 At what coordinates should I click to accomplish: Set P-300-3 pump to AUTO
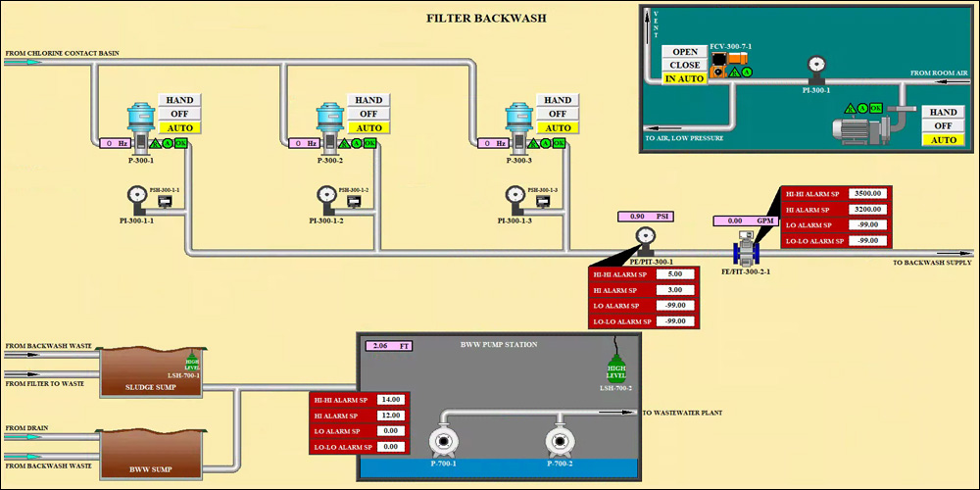pos(558,127)
